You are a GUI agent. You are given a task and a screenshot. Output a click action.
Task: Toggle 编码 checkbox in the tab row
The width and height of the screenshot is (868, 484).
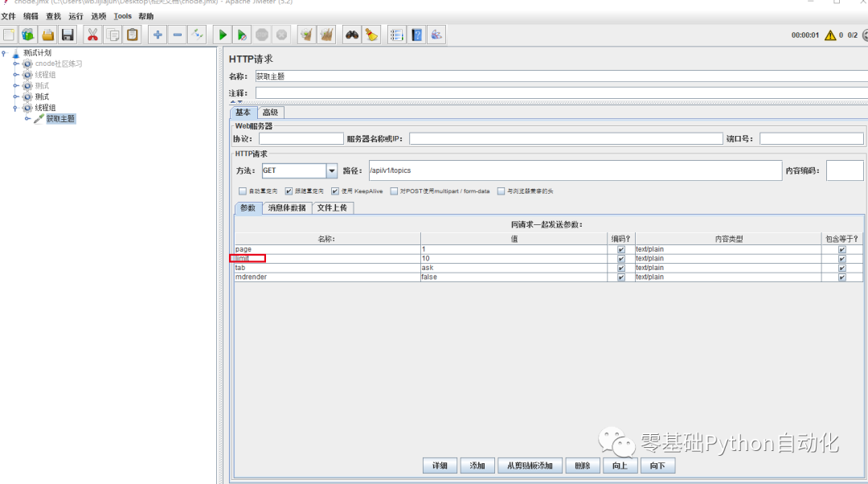(621, 268)
